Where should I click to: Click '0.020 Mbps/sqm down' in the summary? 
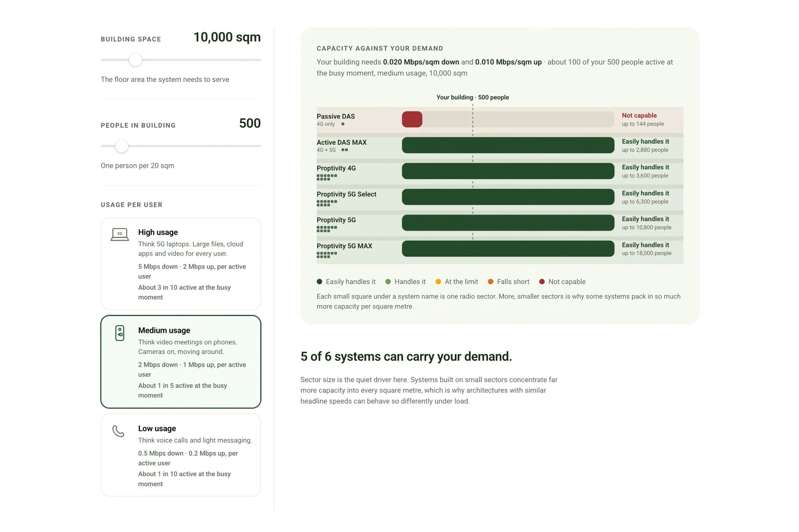[x=421, y=62]
